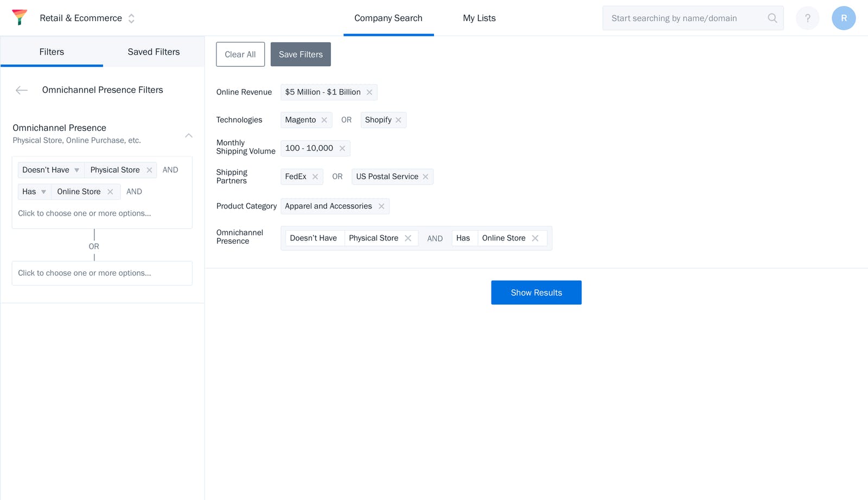Remove the $5 Million - $1 Billion chip
This screenshot has width=868, height=500.
pos(369,92)
